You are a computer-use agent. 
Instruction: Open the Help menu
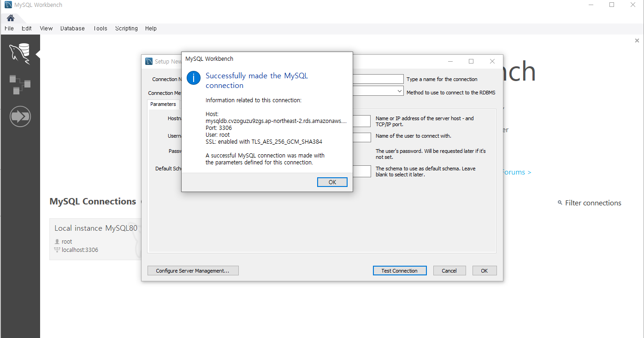(151, 28)
